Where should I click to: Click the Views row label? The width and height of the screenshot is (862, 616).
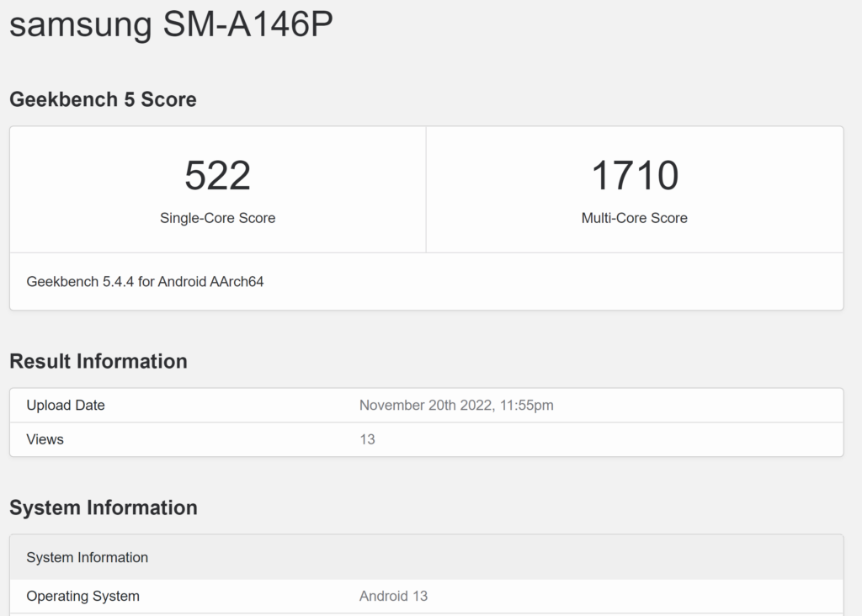coord(45,439)
